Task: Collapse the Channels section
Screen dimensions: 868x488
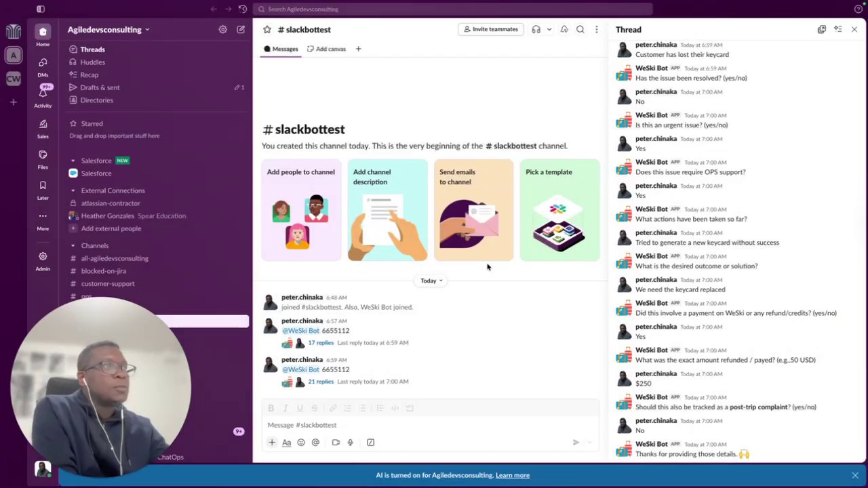Action: pyautogui.click(x=73, y=246)
